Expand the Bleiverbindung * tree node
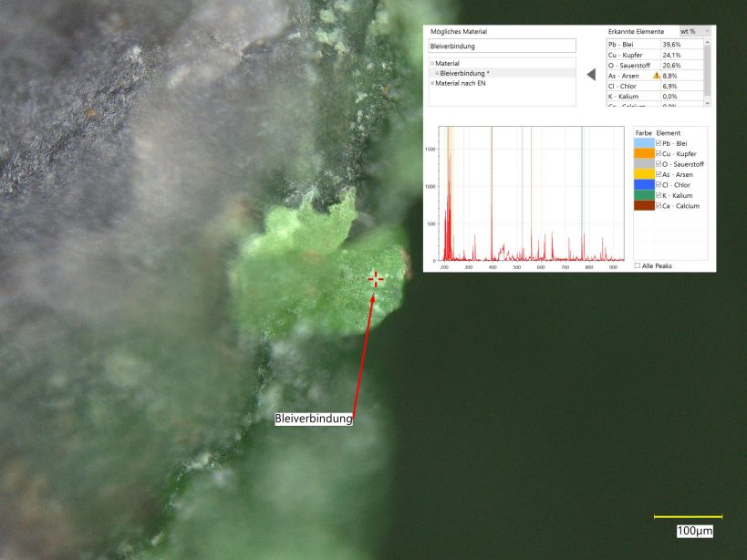This screenshot has height=560, width=747. [x=437, y=73]
